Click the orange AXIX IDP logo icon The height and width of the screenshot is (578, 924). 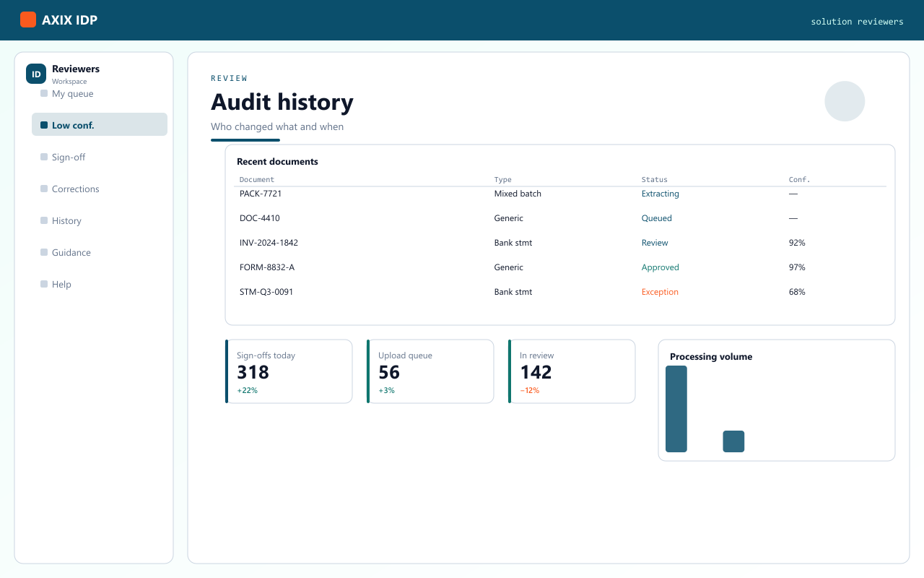coord(28,20)
